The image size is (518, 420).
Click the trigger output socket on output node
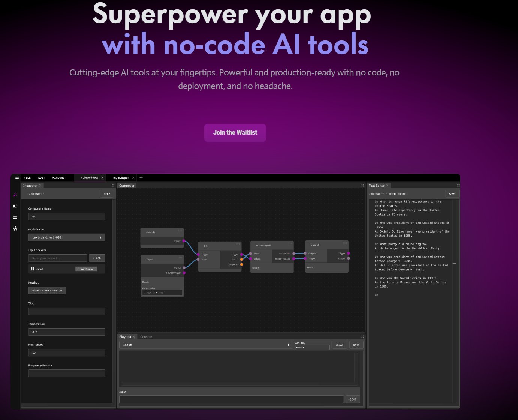(x=349, y=253)
